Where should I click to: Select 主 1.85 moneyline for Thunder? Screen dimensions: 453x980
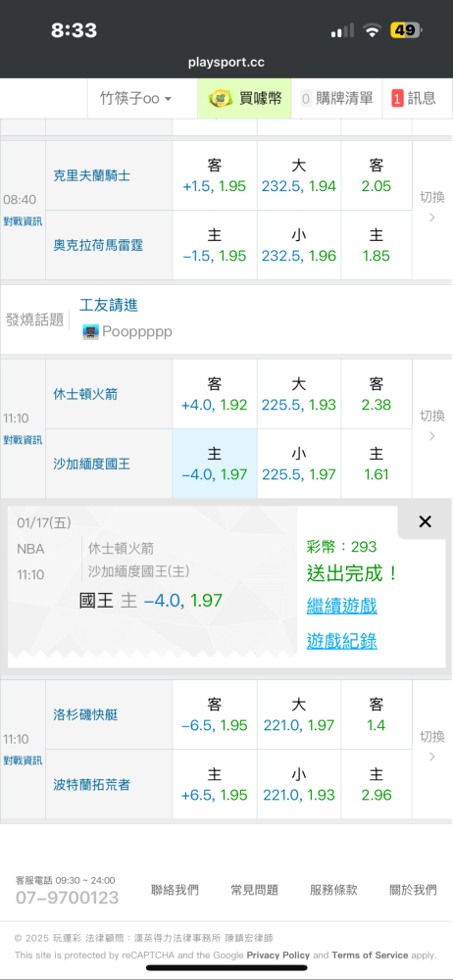click(377, 245)
